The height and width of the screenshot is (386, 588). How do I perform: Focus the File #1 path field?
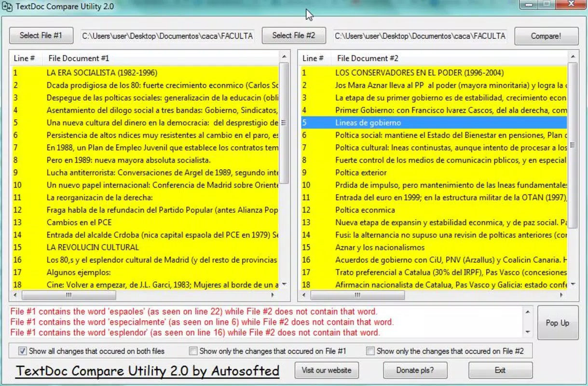pyautogui.click(x=167, y=36)
